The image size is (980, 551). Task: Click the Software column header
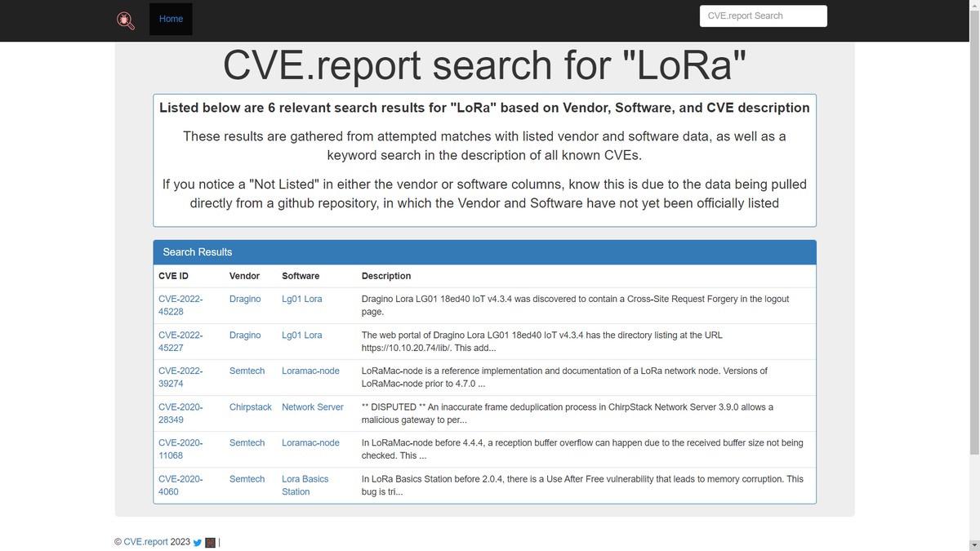click(301, 276)
